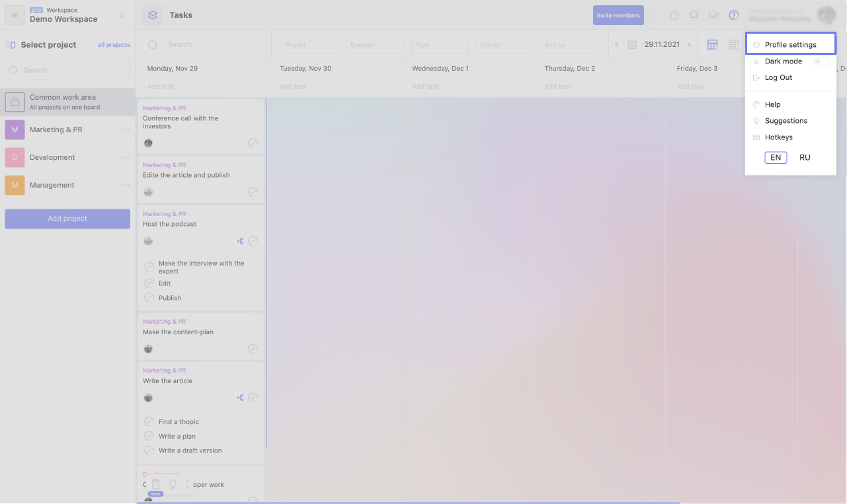This screenshot has height=504, width=847.
Task: Click the help question mark icon
Action: [733, 15]
